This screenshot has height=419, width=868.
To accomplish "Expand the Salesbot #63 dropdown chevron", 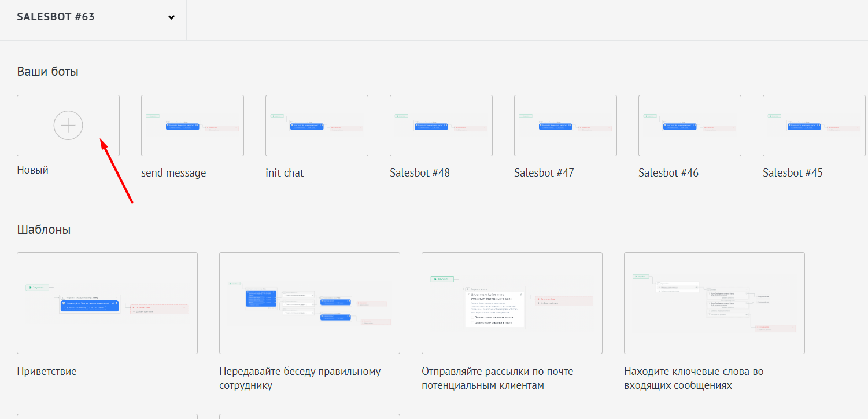I will (x=171, y=17).
